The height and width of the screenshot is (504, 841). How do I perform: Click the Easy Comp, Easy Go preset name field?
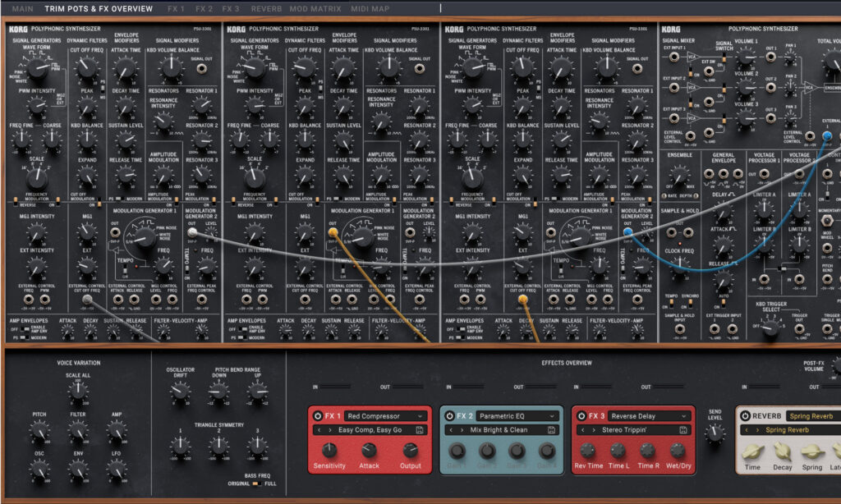tap(370, 430)
